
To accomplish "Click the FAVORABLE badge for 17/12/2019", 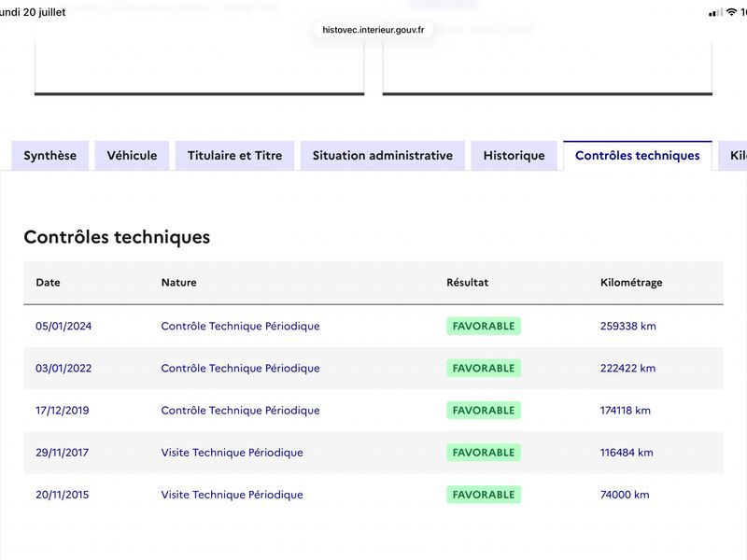I will 484,411.
